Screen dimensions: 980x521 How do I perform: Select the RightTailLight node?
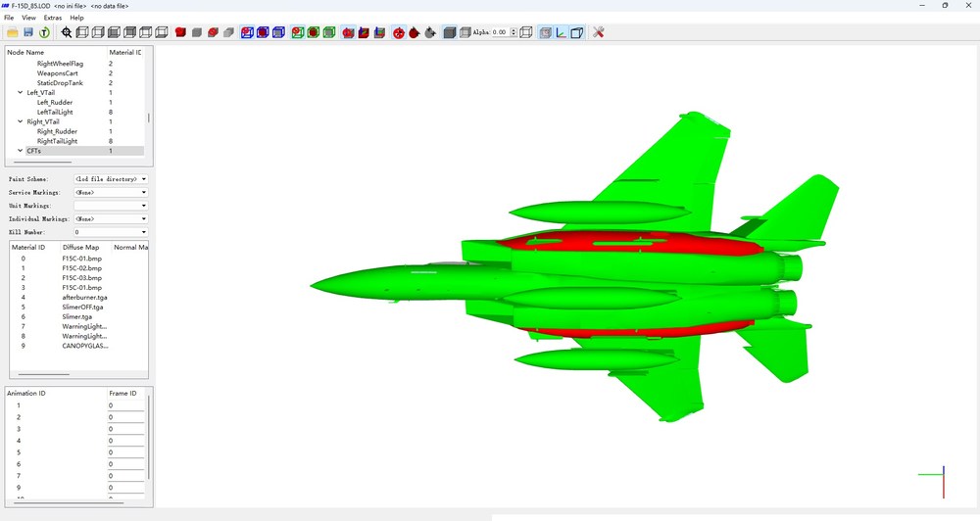coord(57,141)
